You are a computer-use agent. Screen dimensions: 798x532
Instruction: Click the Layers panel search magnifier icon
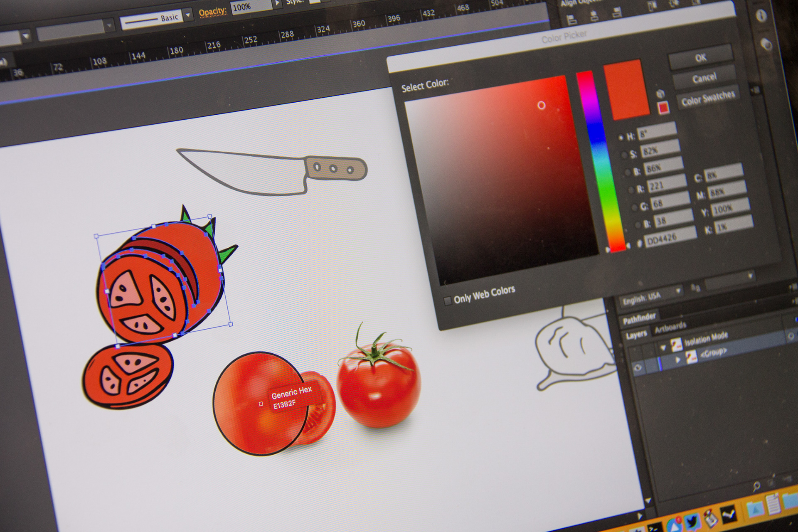point(756,486)
